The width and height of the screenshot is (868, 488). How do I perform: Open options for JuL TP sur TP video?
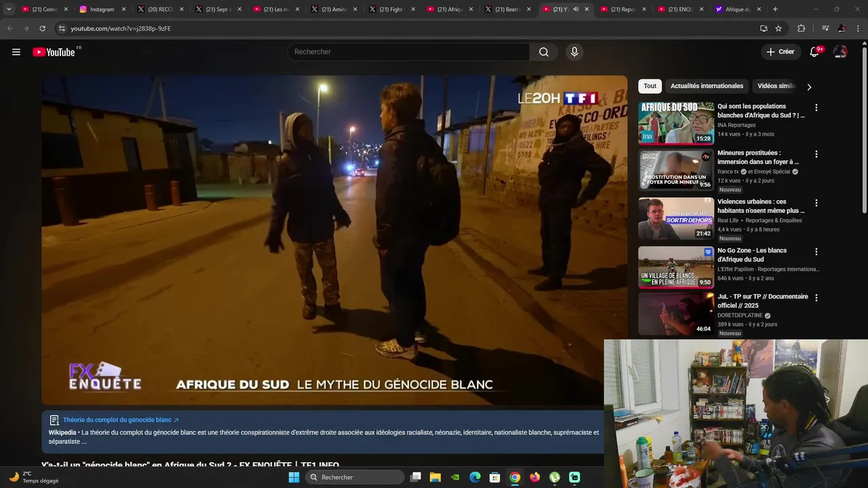pyautogui.click(x=816, y=298)
